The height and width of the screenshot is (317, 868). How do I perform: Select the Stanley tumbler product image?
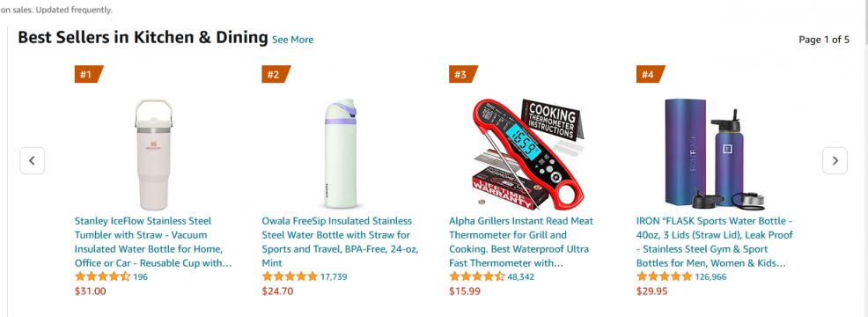pos(153,154)
